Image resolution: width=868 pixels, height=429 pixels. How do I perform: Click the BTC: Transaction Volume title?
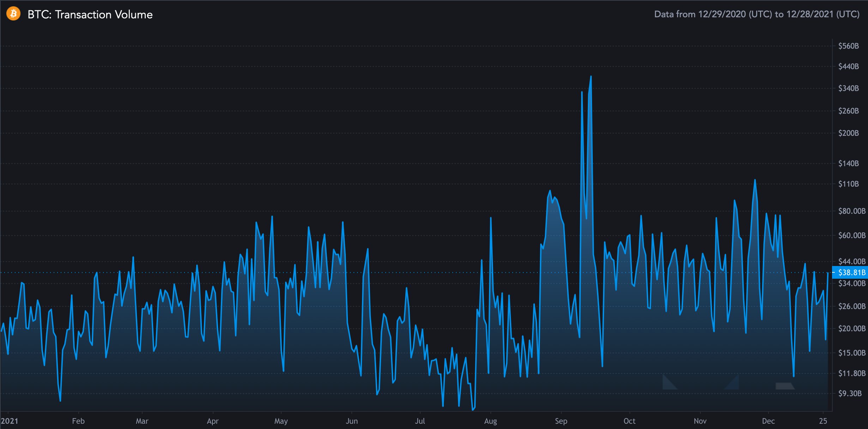(x=90, y=14)
